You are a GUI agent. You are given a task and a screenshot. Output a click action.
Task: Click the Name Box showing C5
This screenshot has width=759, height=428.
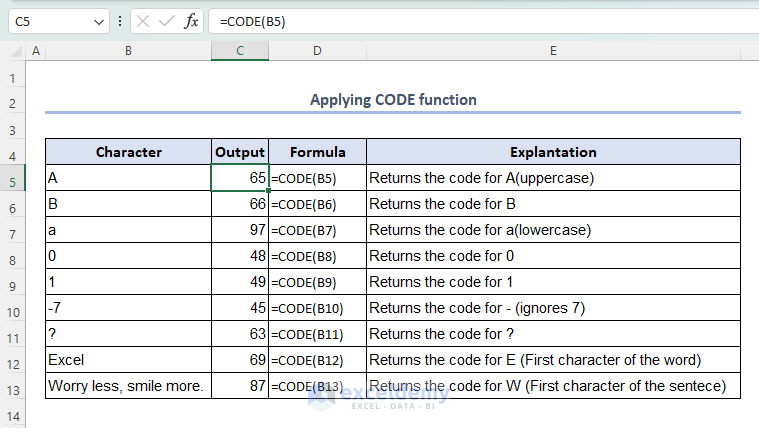tap(48, 20)
